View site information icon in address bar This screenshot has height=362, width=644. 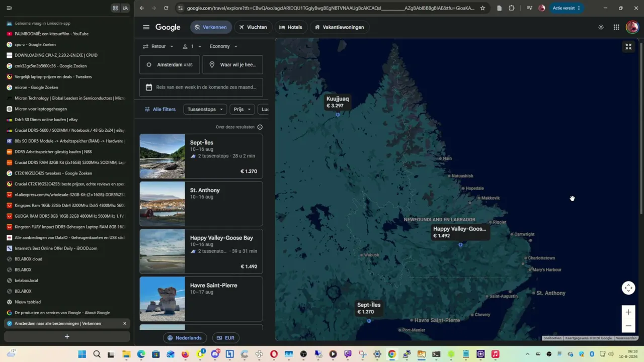(x=181, y=8)
